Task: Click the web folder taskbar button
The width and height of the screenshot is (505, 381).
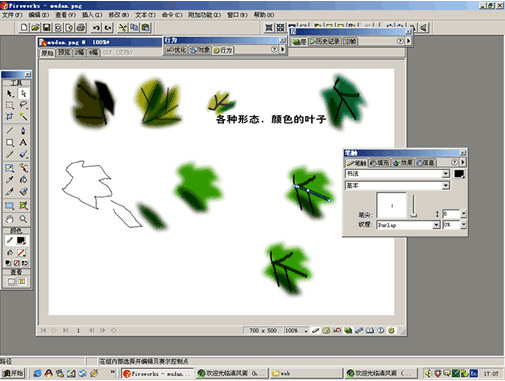Action: tap(306, 373)
